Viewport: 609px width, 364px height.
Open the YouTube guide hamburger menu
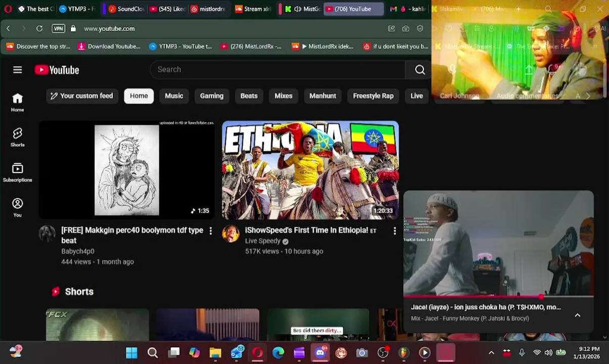[18, 70]
